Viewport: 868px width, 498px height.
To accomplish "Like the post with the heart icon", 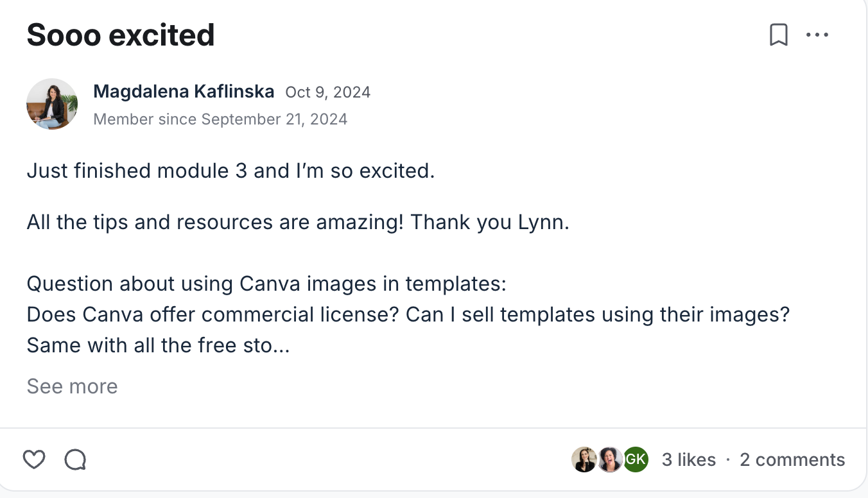I will (34, 459).
